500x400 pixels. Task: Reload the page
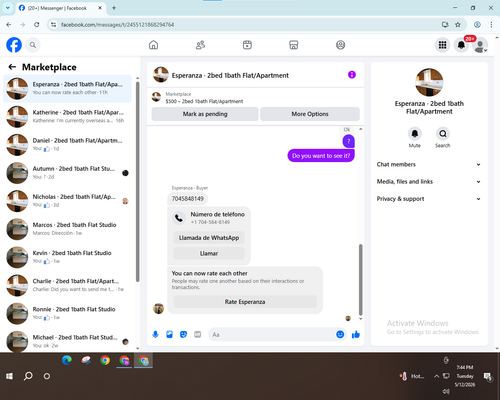(37, 25)
